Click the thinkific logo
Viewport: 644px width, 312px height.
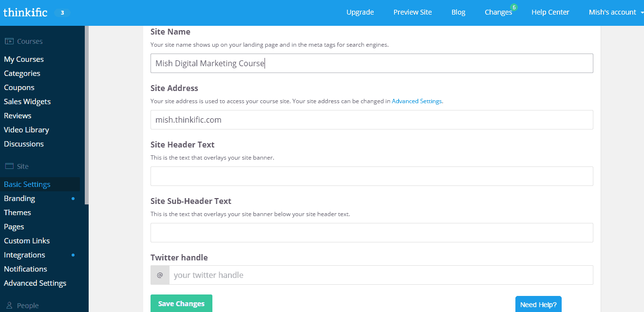[x=25, y=12]
